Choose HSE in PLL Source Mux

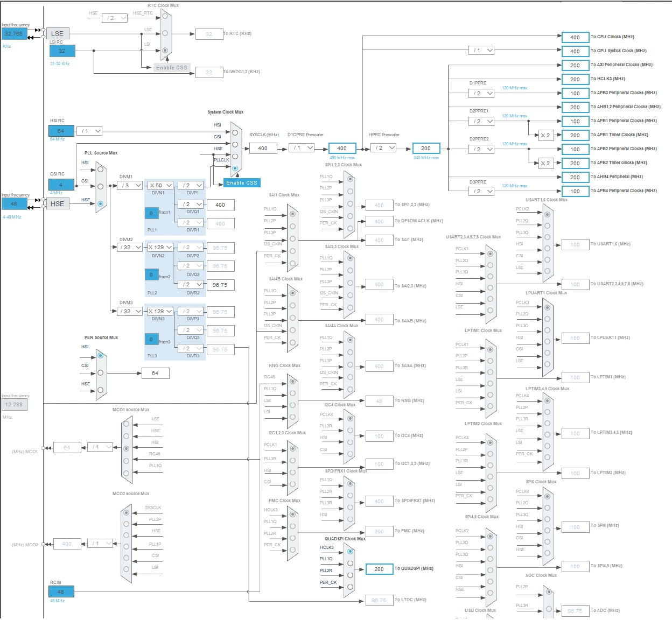100,203
